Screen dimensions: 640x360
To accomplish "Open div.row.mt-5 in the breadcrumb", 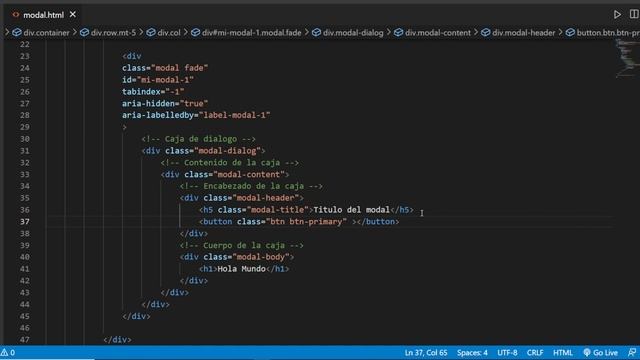I will pyautogui.click(x=113, y=33).
